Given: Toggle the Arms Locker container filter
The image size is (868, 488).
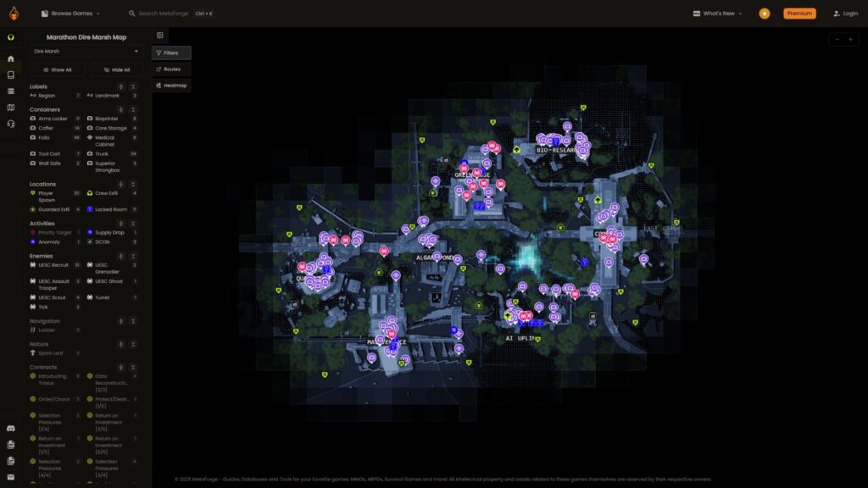Looking at the screenshot, I should point(55,119).
